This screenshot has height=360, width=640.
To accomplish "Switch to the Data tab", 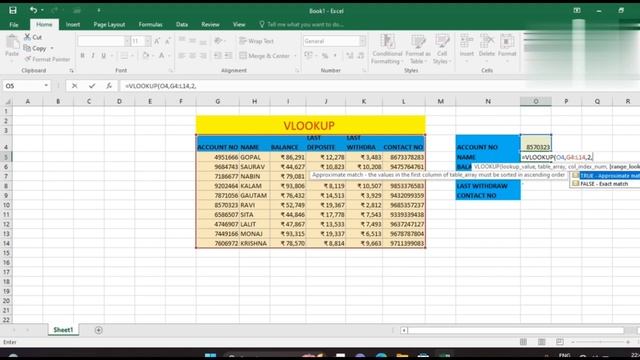I will pyautogui.click(x=182, y=24).
